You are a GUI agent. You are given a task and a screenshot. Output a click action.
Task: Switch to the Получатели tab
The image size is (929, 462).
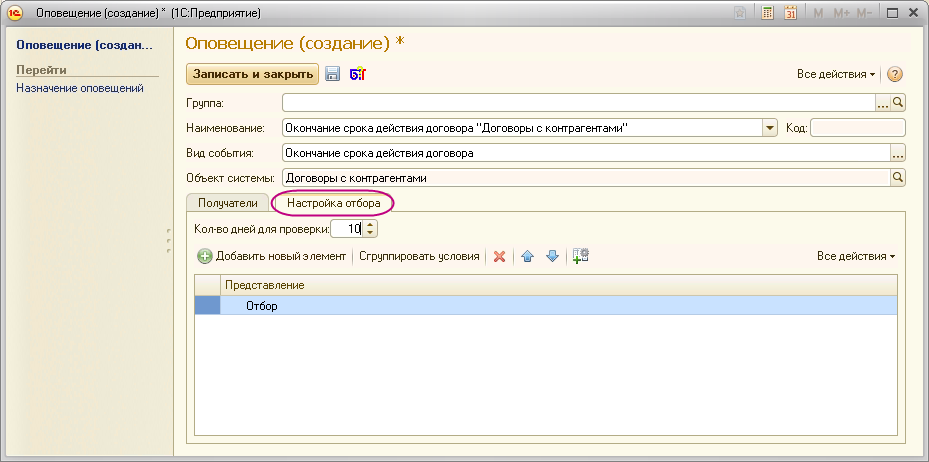tap(227, 202)
